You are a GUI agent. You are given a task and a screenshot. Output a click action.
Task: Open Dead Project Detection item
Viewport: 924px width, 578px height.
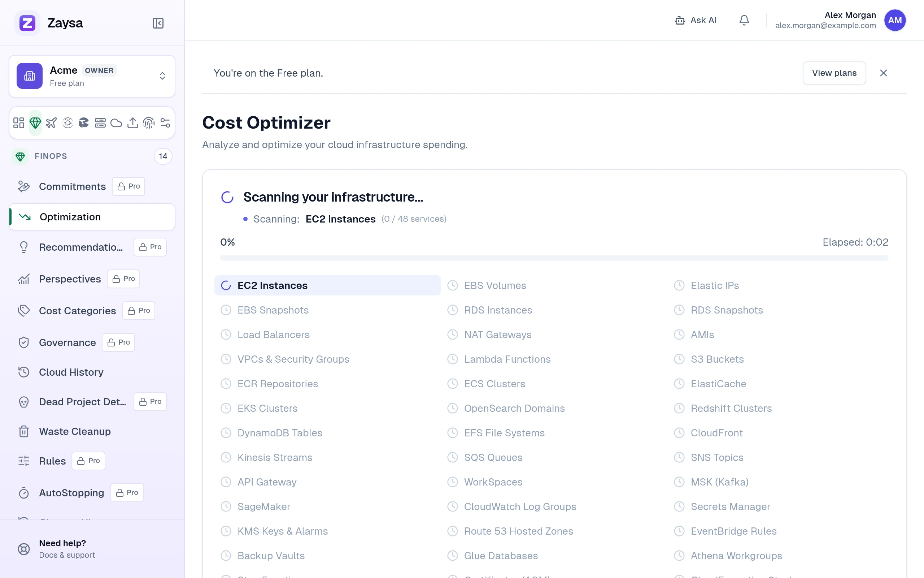[x=92, y=401]
